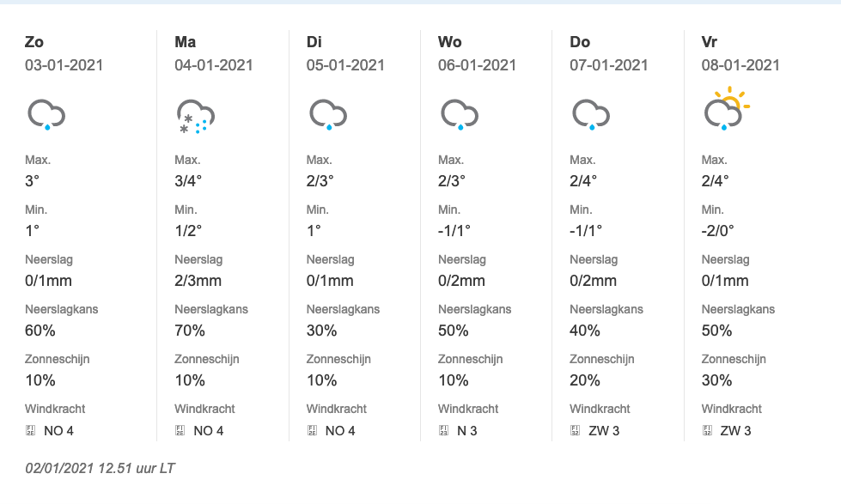Viewport: 841px width, 504px height.
Task: Click Thursday's rain cloud weather icon
Action: coord(591,115)
